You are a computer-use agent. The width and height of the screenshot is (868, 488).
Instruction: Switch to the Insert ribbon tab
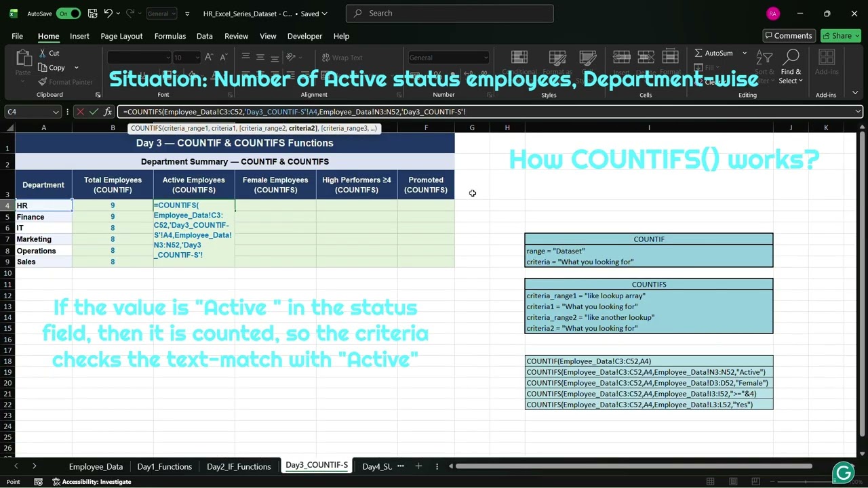pos(79,36)
